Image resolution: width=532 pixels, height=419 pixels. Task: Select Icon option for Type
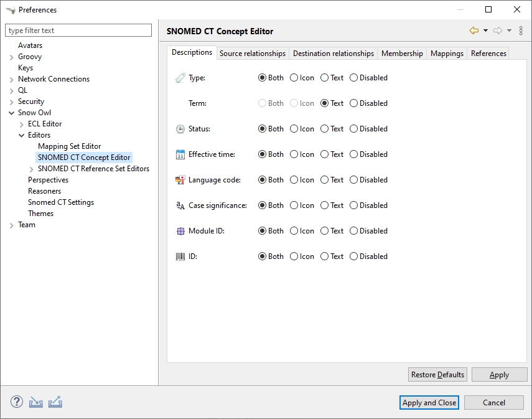click(x=294, y=78)
